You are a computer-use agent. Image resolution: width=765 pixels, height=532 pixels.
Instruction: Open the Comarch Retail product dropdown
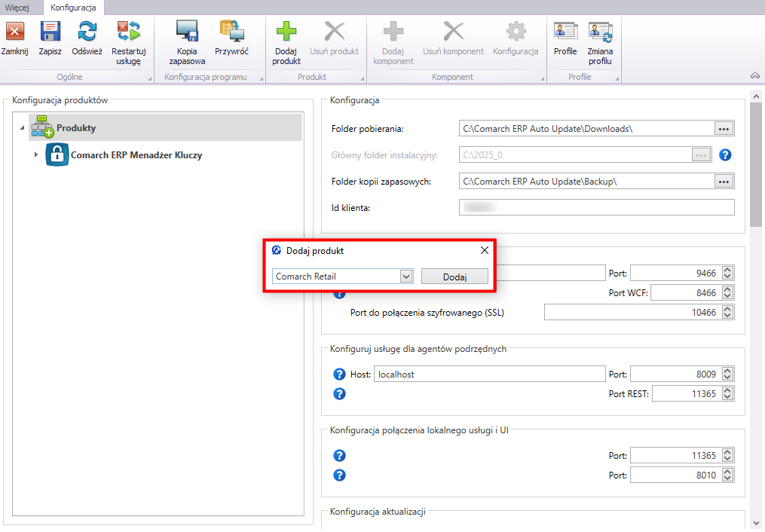tap(406, 277)
